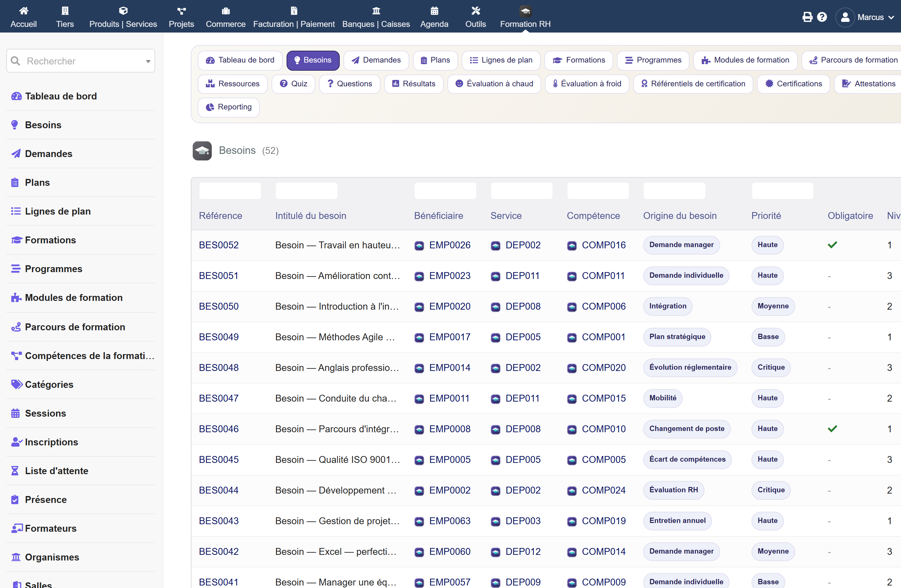Click the Intitulé du besoin filter field
The height and width of the screenshot is (588, 901).
(307, 191)
